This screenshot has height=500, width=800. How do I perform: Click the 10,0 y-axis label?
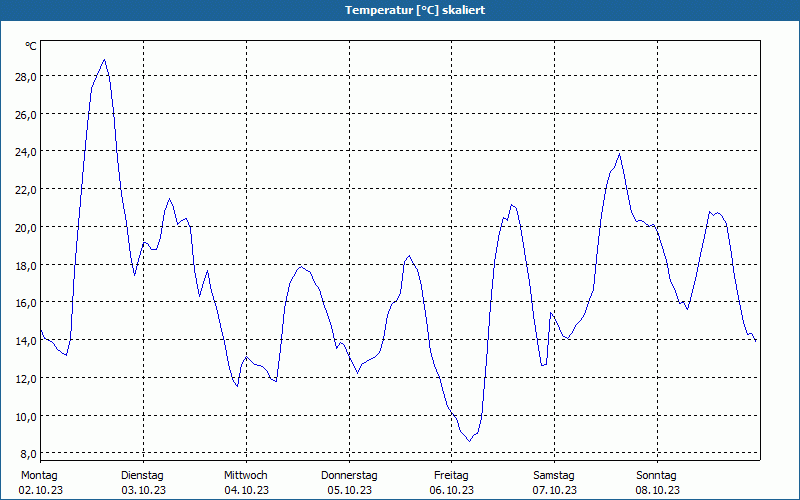pyautogui.click(x=26, y=416)
